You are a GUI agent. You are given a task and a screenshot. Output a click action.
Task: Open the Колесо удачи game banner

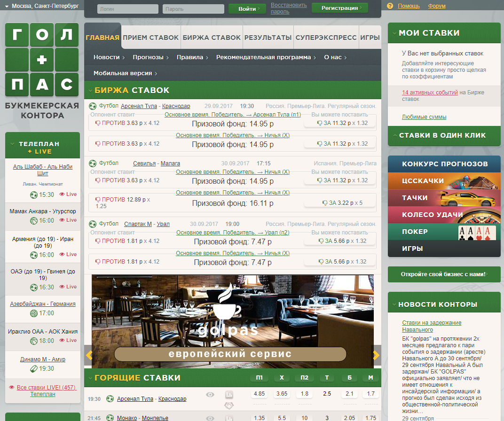[444, 215]
